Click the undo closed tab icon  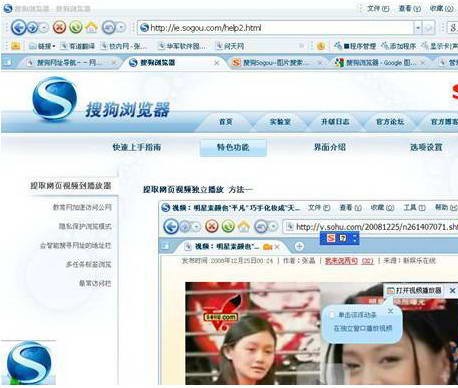click(109, 27)
